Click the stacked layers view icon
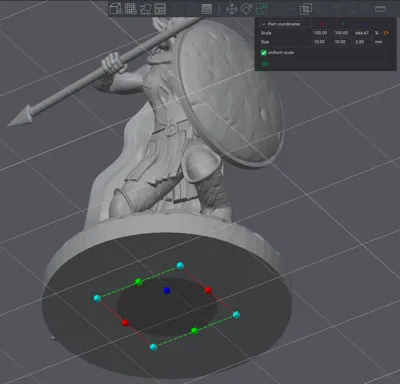The height and width of the screenshot is (384, 400). click(207, 9)
